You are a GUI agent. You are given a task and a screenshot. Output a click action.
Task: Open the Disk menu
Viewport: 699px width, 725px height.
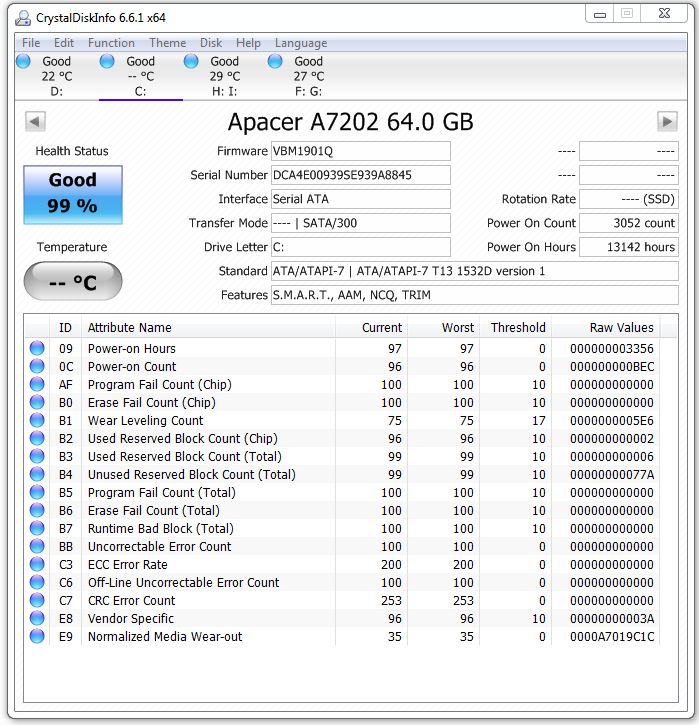pos(211,43)
